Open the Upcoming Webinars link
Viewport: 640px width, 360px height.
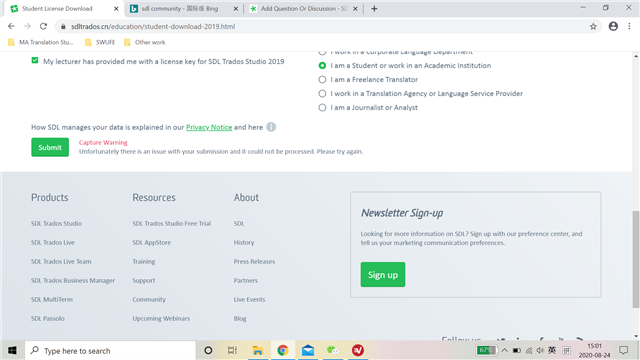point(161,318)
